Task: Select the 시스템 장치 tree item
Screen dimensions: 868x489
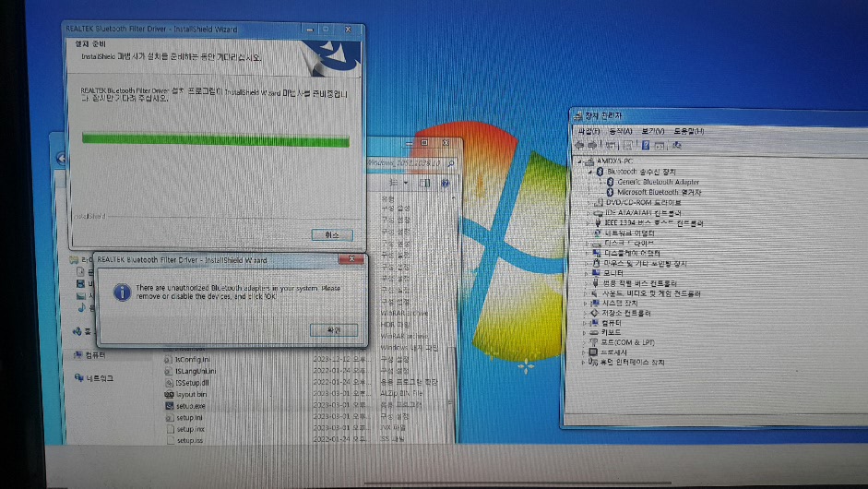Action: click(x=620, y=303)
